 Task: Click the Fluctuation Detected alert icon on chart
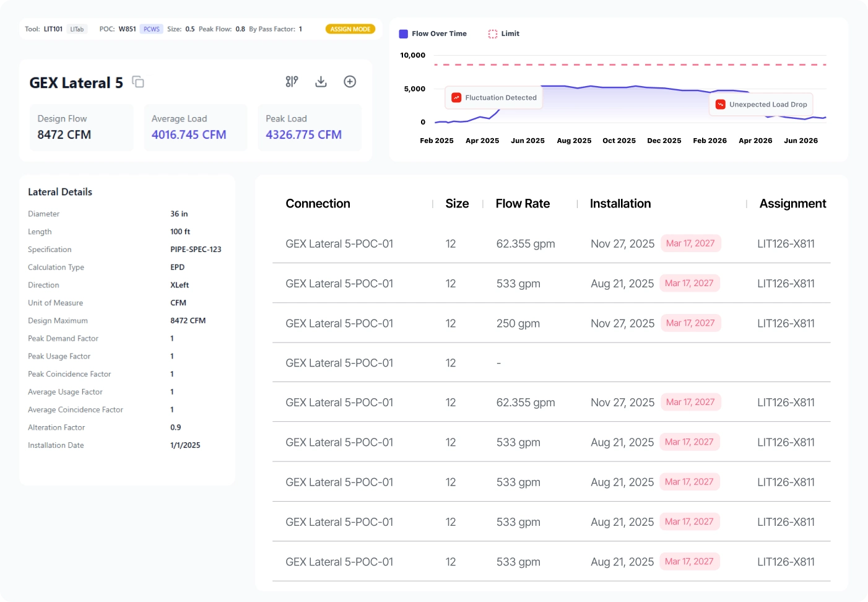457,97
